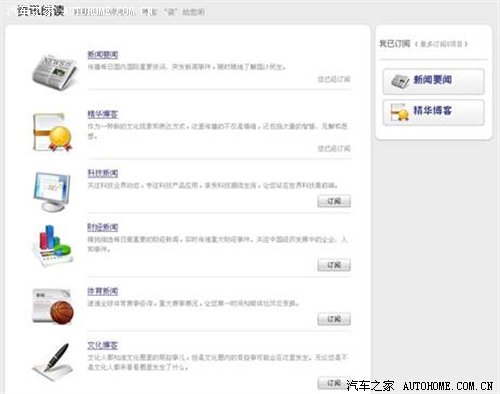Click the 您已经订阅 status in 精华博客 row
The width and height of the screenshot is (500, 394).
pos(334,148)
